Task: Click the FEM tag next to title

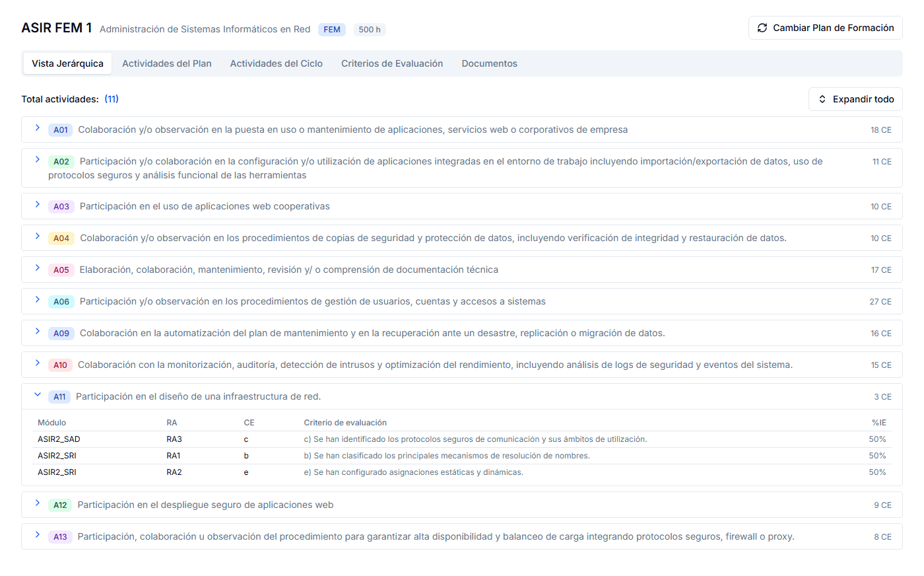Action: coord(332,30)
